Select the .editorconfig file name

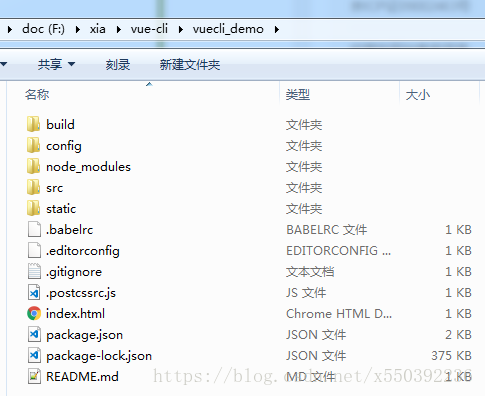[x=83, y=251]
